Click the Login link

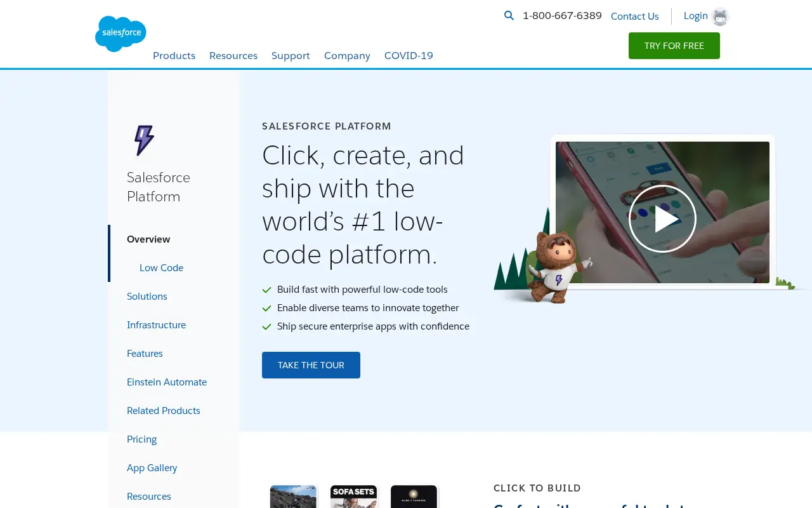pyautogui.click(x=695, y=16)
